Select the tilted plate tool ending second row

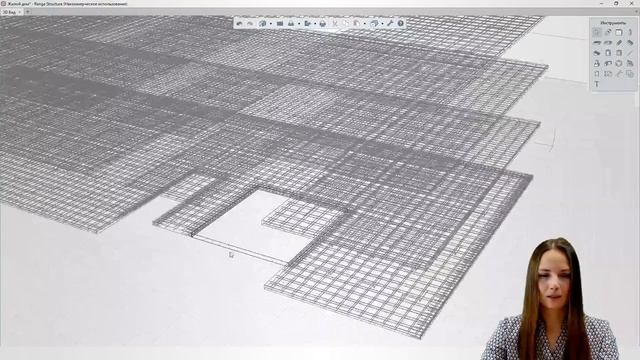tap(630, 42)
